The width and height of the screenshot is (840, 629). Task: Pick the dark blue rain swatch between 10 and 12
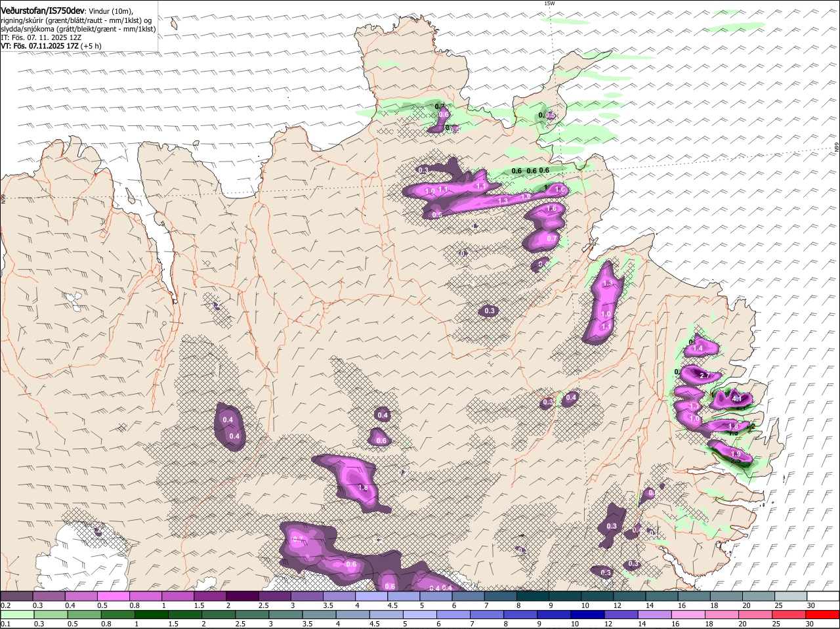588,615
